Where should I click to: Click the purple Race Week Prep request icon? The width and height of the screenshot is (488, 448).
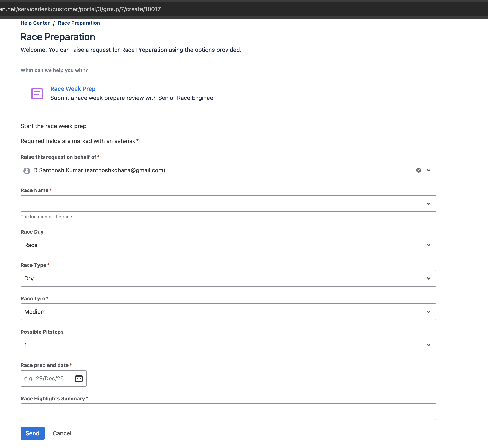(37, 94)
